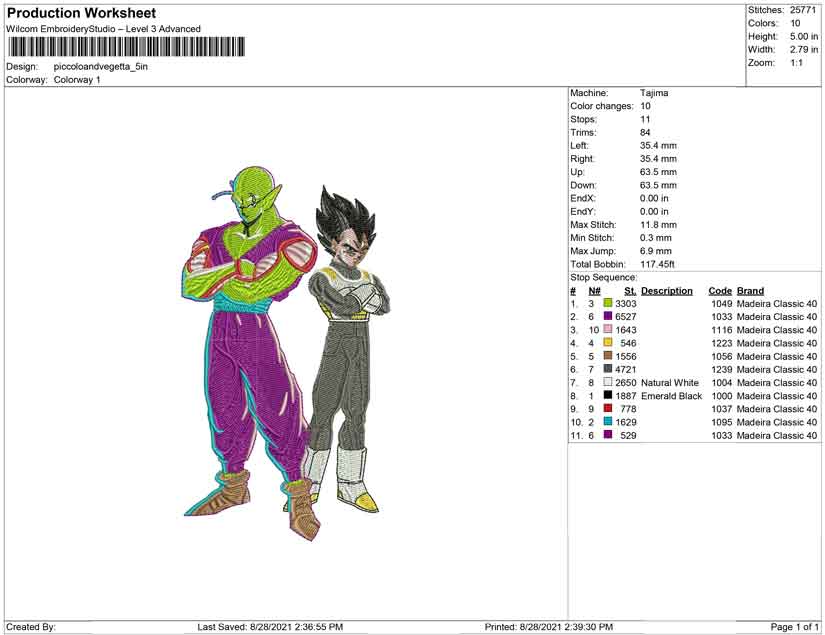Viewport: 825px width, 635px height.
Task: Click the magenta swatch in stop 11 row
Action: 608,435
